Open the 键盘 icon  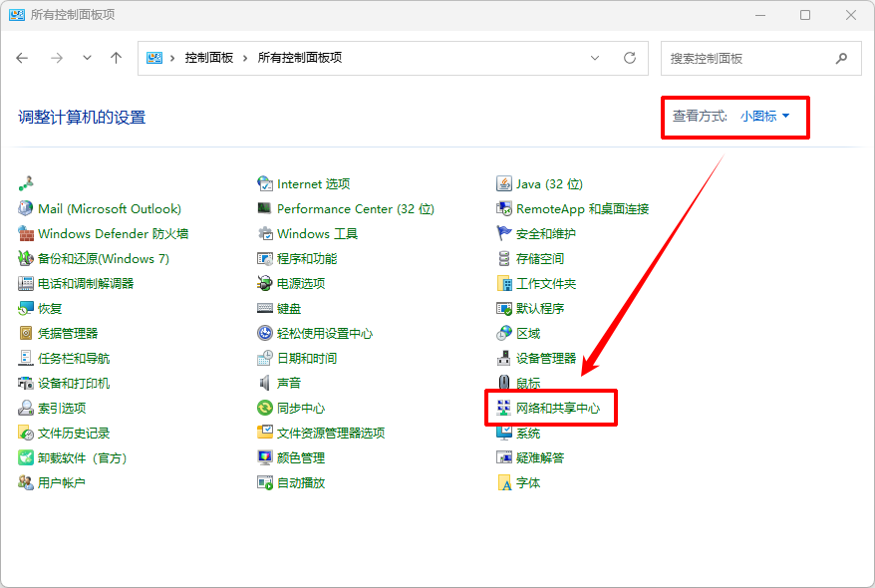tap(264, 309)
